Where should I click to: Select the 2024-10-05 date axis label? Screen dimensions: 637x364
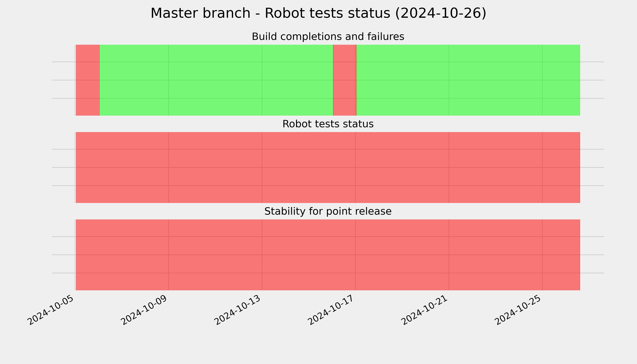tap(51, 310)
